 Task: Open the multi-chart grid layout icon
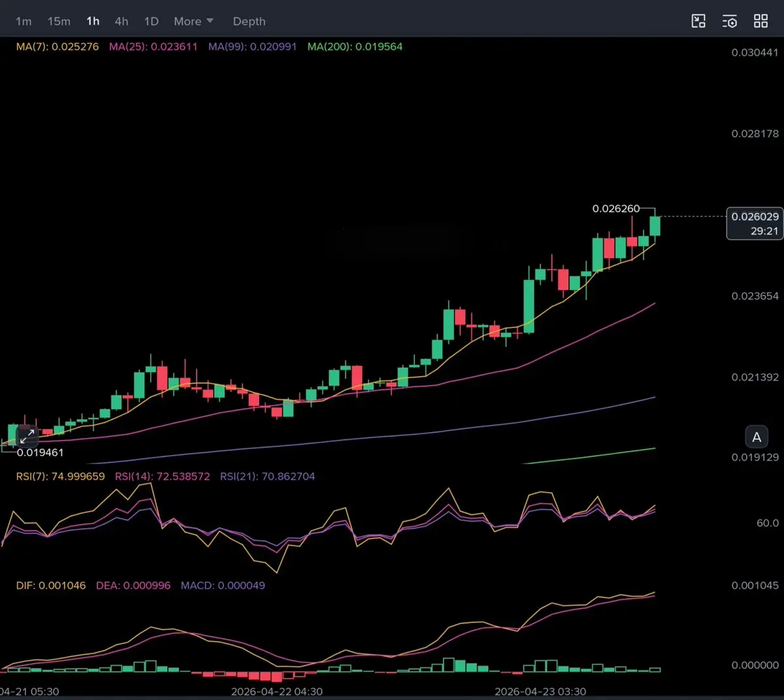(x=760, y=21)
